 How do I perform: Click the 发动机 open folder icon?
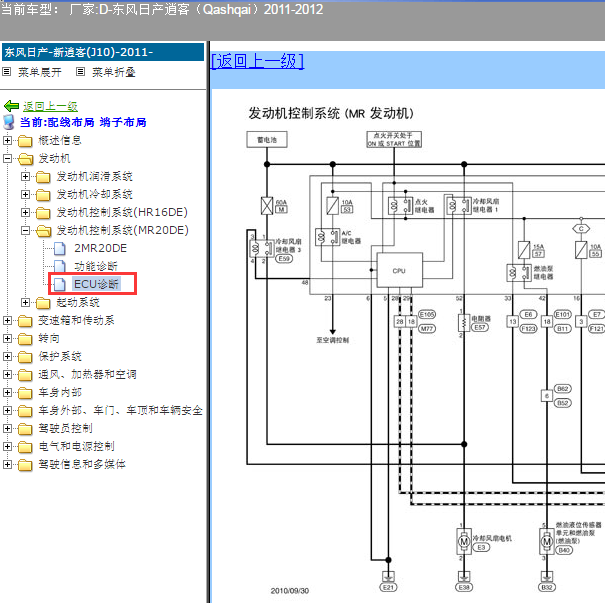coord(25,159)
